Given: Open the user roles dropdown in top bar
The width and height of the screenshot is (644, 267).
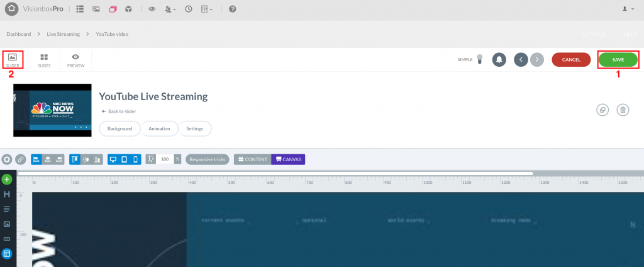Looking at the screenshot, I should pos(170,9).
